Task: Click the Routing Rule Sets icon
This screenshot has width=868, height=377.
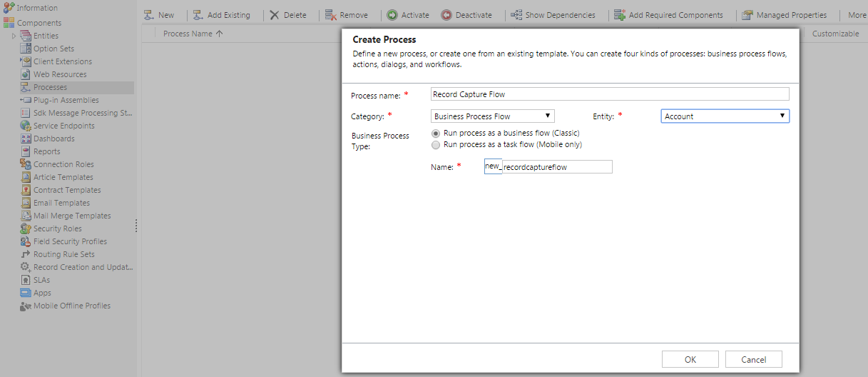Action: [26, 254]
